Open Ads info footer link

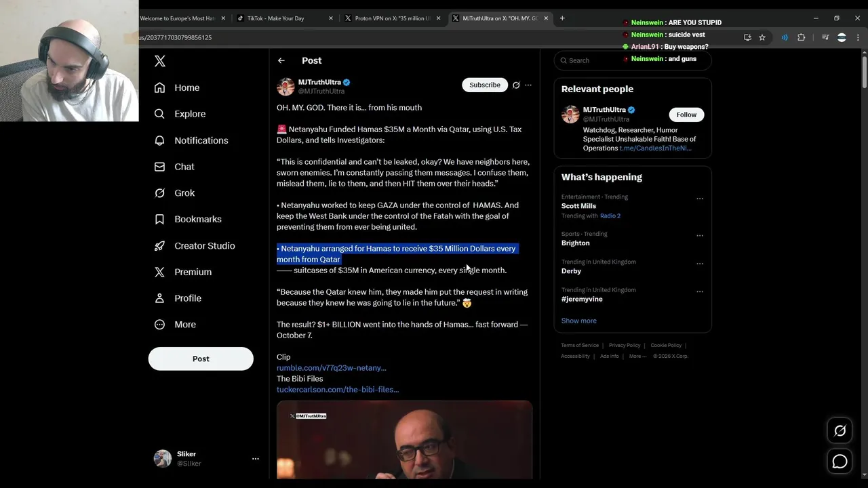[609, 357]
